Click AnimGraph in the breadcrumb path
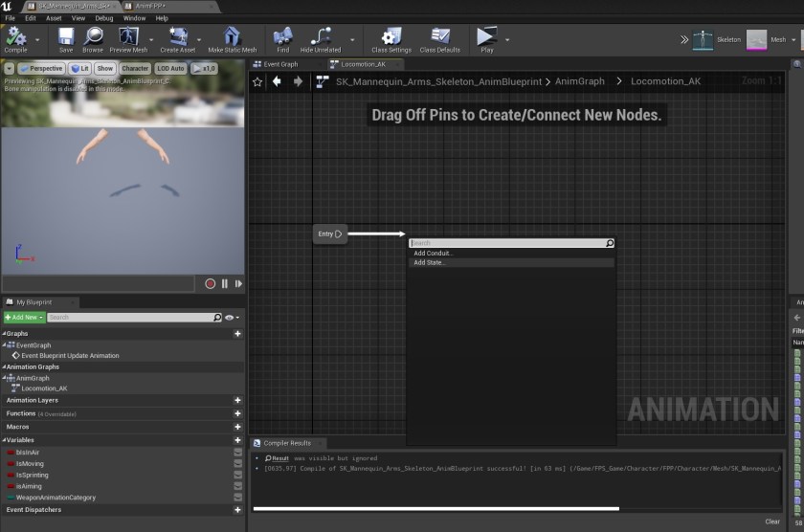804x532 pixels. click(580, 81)
